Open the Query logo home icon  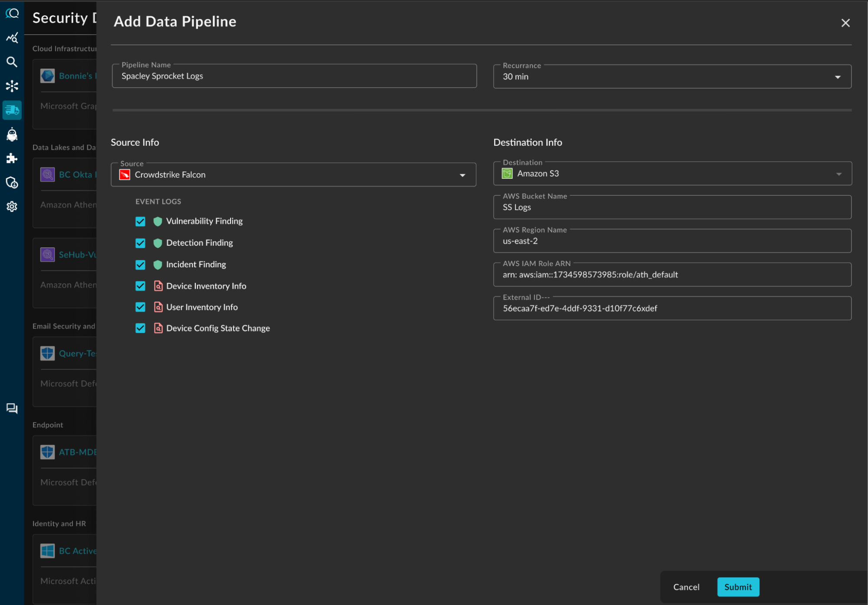pos(12,13)
